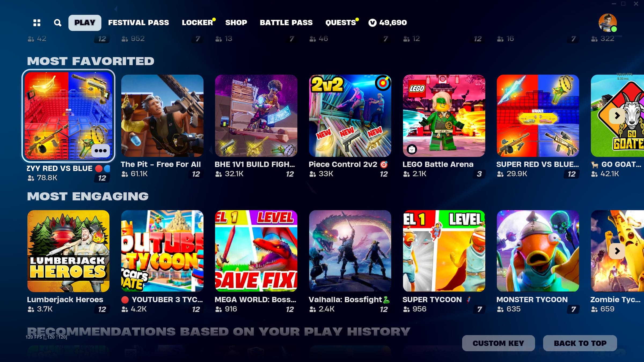Go to the Shop tab
This screenshot has width=644, height=362.
pos(236,23)
